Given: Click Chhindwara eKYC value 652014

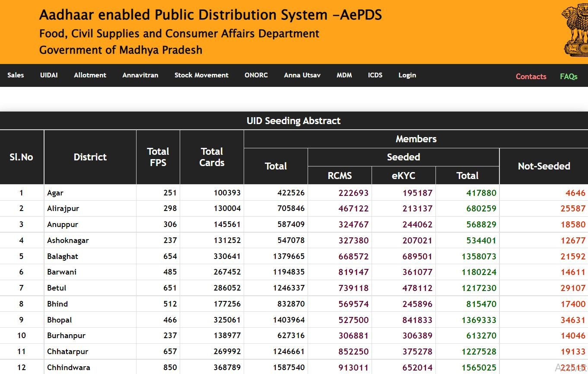Looking at the screenshot, I should click(417, 368).
